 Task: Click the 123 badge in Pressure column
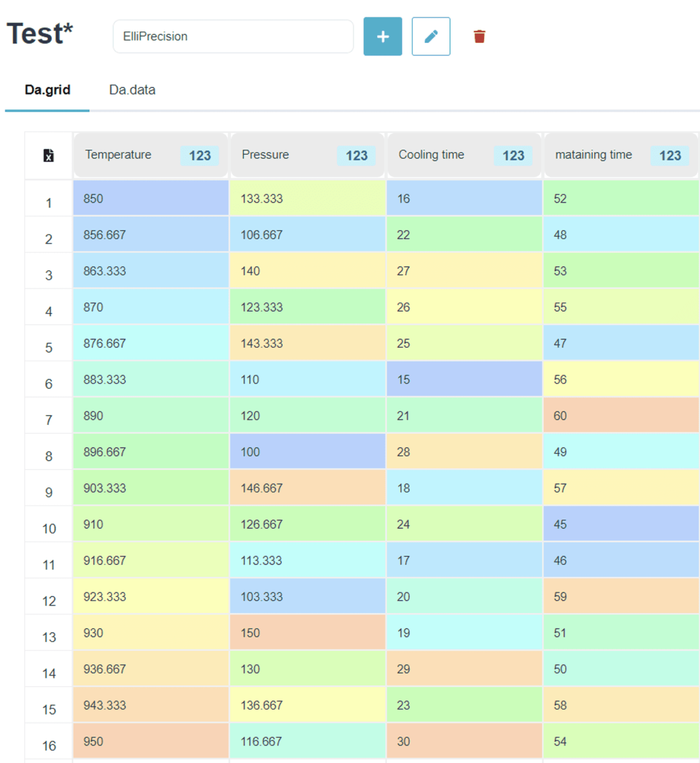[x=356, y=155]
